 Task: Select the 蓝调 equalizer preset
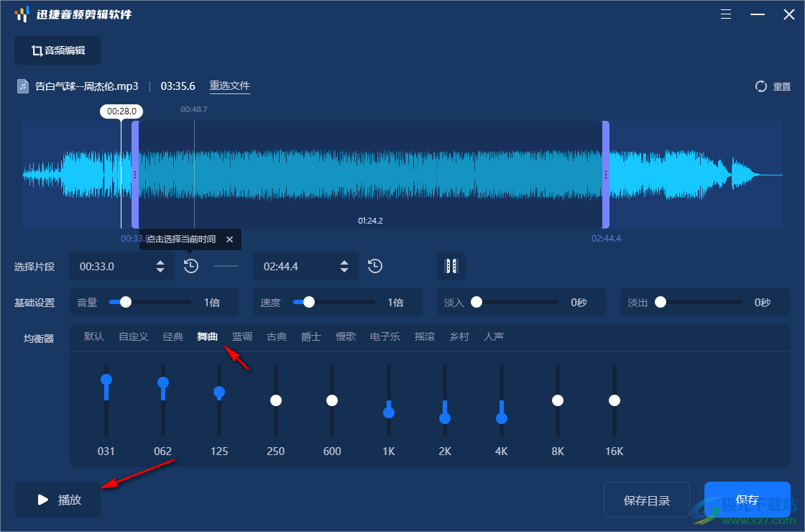point(242,336)
